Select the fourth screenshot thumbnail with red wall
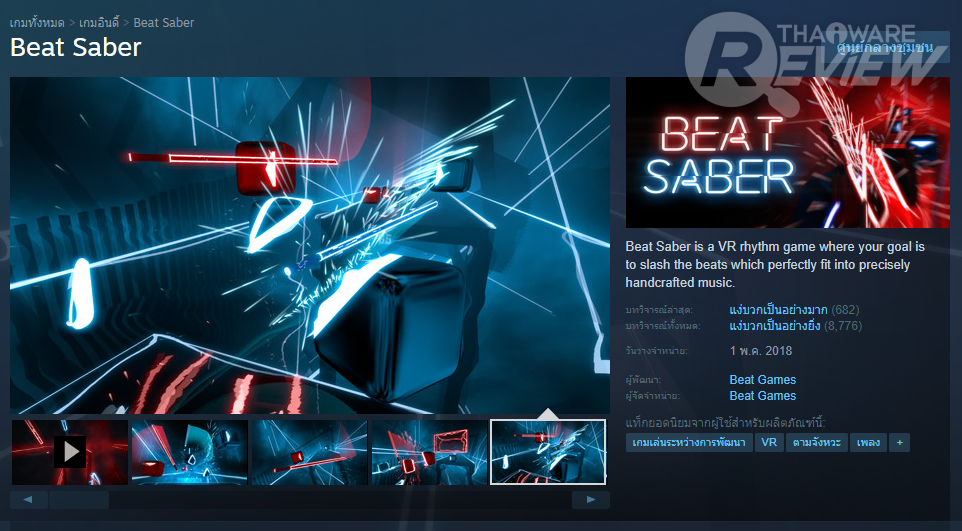 [x=429, y=452]
